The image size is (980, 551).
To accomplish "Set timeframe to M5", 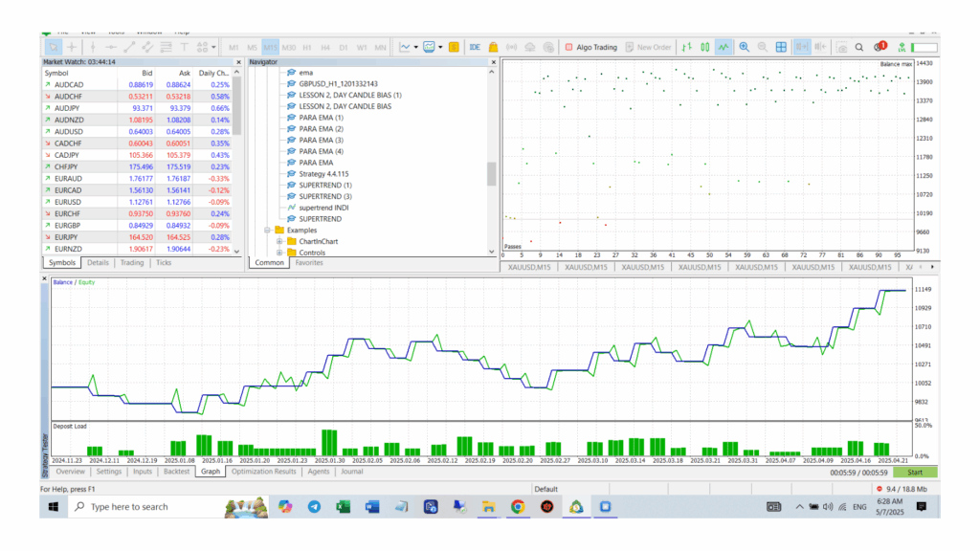I will tap(252, 48).
